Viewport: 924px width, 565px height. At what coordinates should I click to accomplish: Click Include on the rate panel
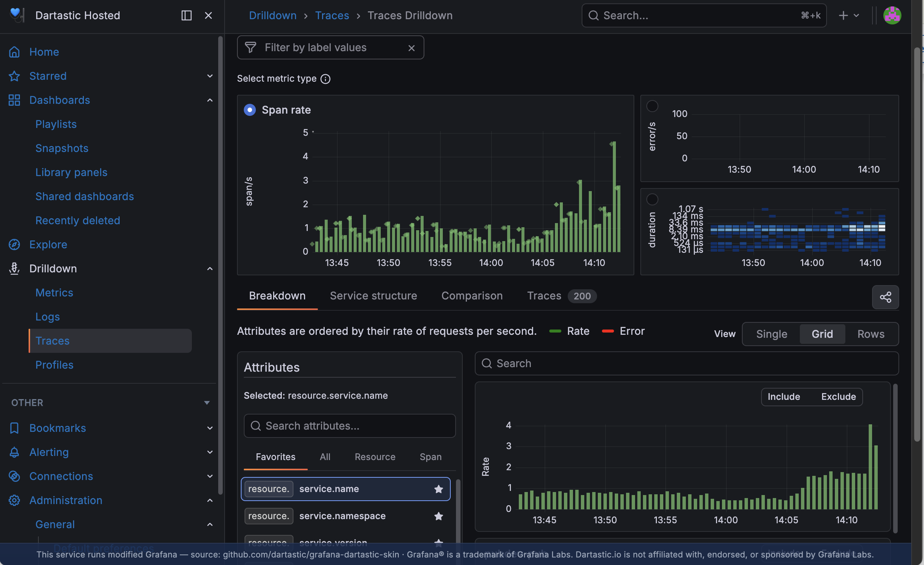pos(784,396)
